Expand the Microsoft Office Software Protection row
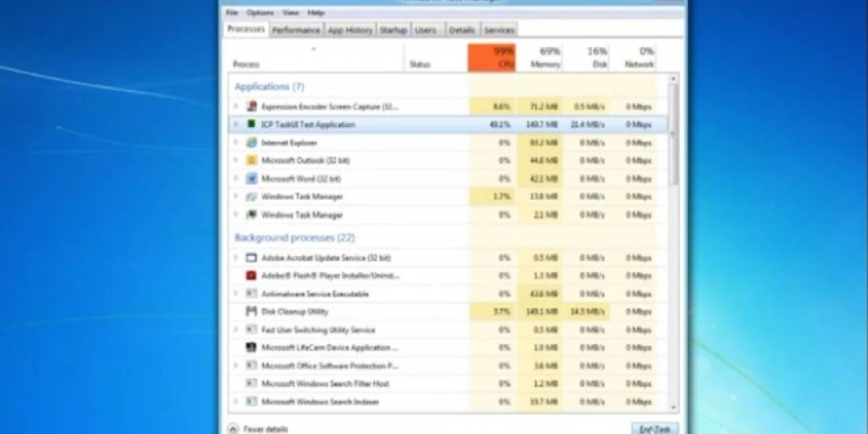Image resolution: width=868 pixels, height=434 pixels. click(x=236, y=366)
